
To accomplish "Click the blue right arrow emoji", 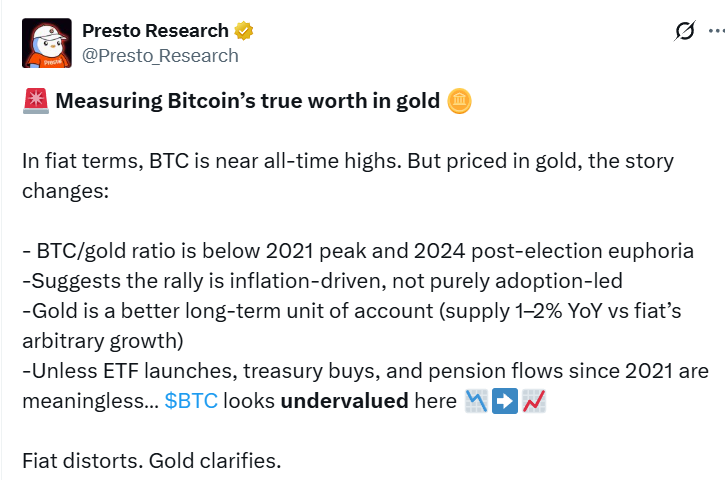I will [x=505, y=401].
